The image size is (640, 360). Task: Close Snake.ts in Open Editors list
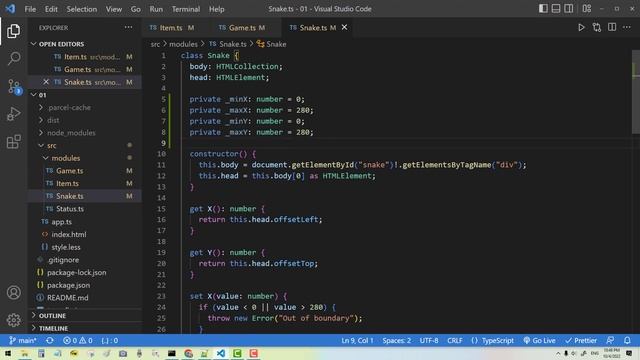pos(46,82)
